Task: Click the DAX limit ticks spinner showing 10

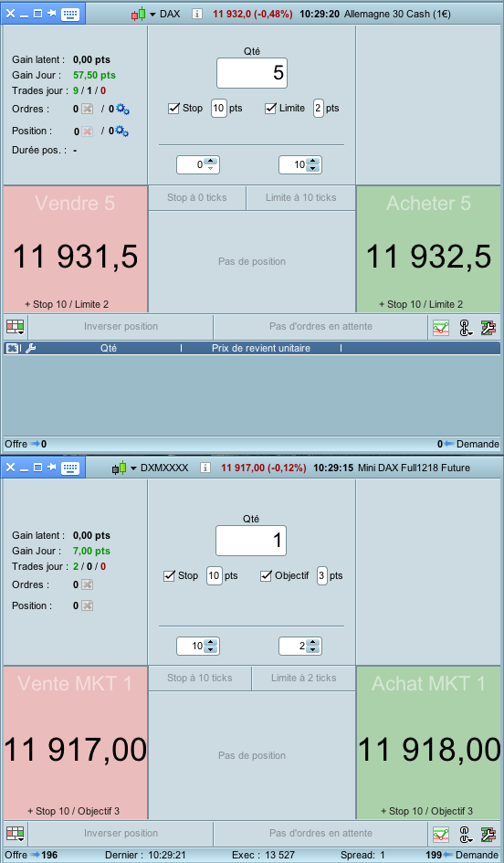Action: click(x=299, y=164)
